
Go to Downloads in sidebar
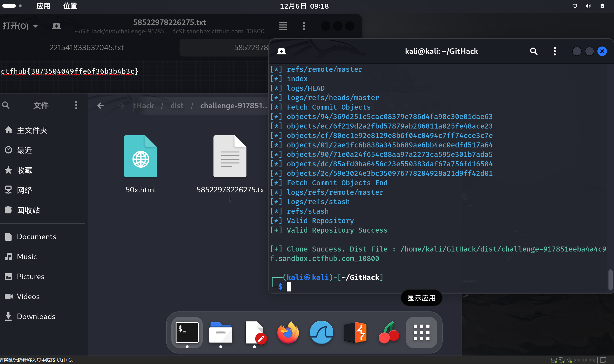click(x=36, y=316)
